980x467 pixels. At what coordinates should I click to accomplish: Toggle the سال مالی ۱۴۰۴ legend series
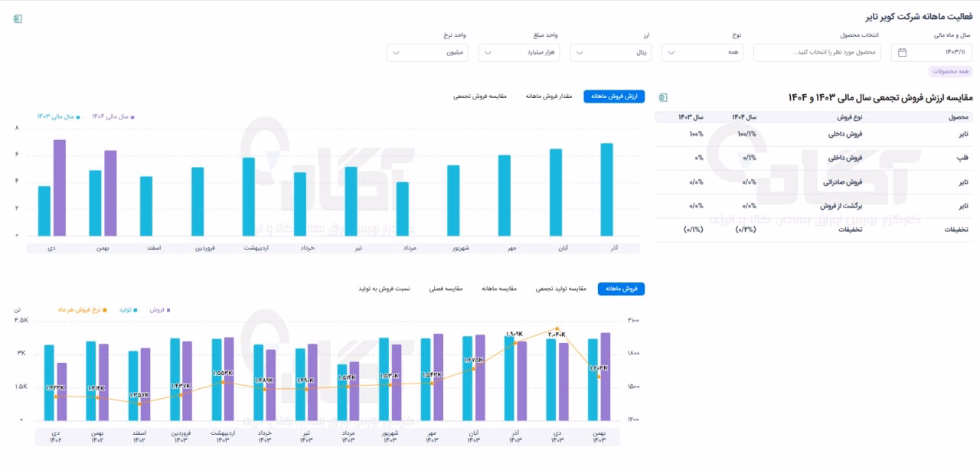click(x=113, y=116)
